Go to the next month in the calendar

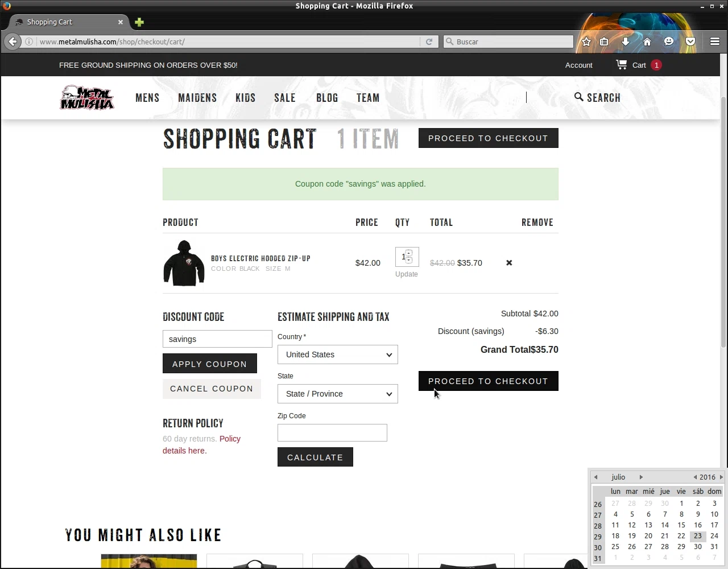coord(641,477)
